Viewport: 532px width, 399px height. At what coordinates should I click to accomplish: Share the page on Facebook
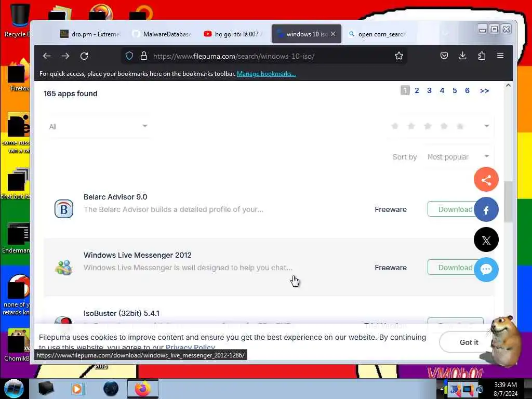click(x=486, y=210)
